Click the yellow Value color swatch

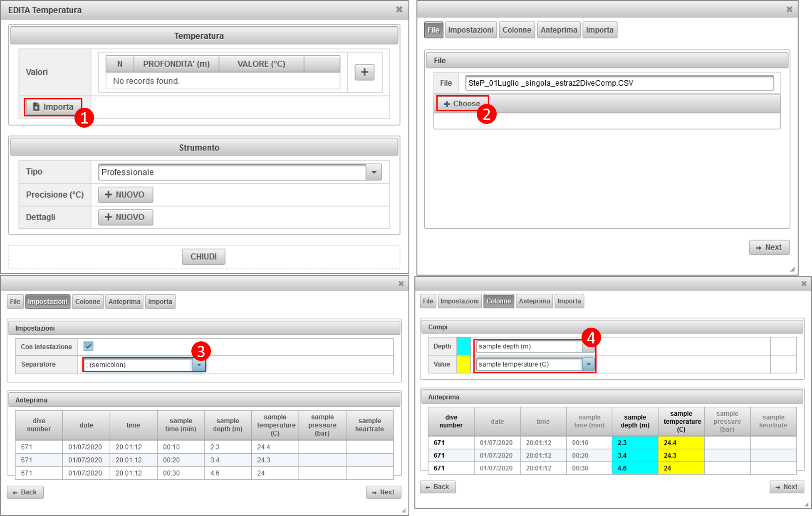pyautogui.click(x=463, y=364)
